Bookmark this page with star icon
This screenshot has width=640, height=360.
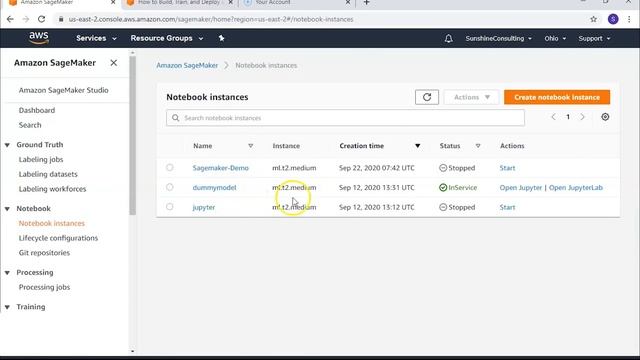click(593, 19)
